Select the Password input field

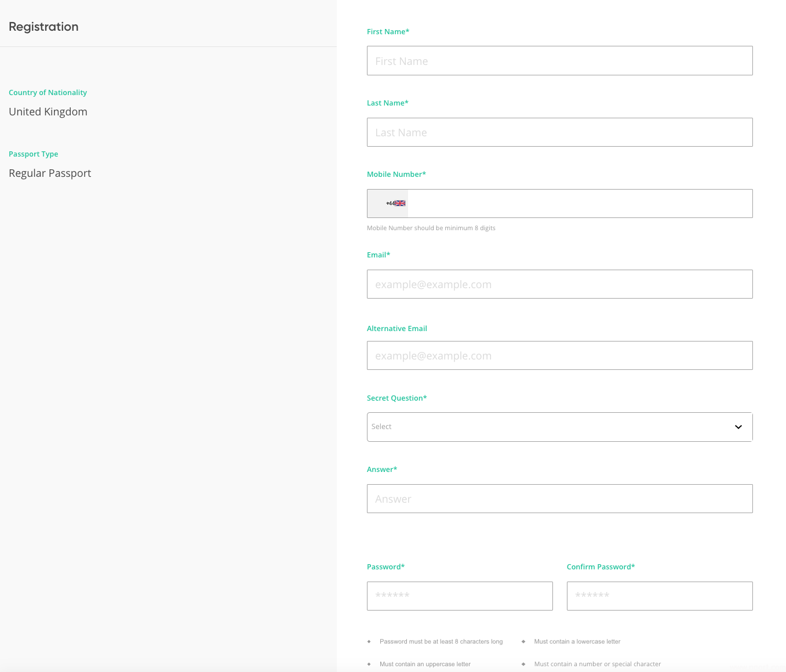460,596
